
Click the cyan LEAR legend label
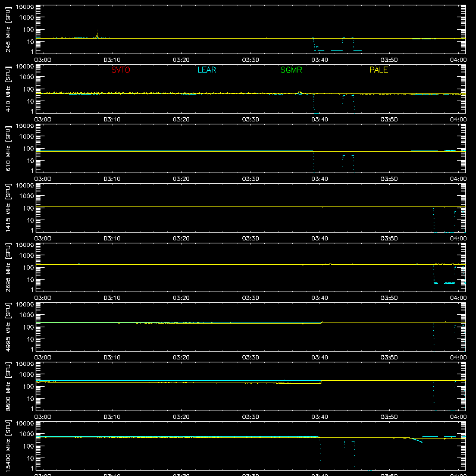tap(206, 70)
